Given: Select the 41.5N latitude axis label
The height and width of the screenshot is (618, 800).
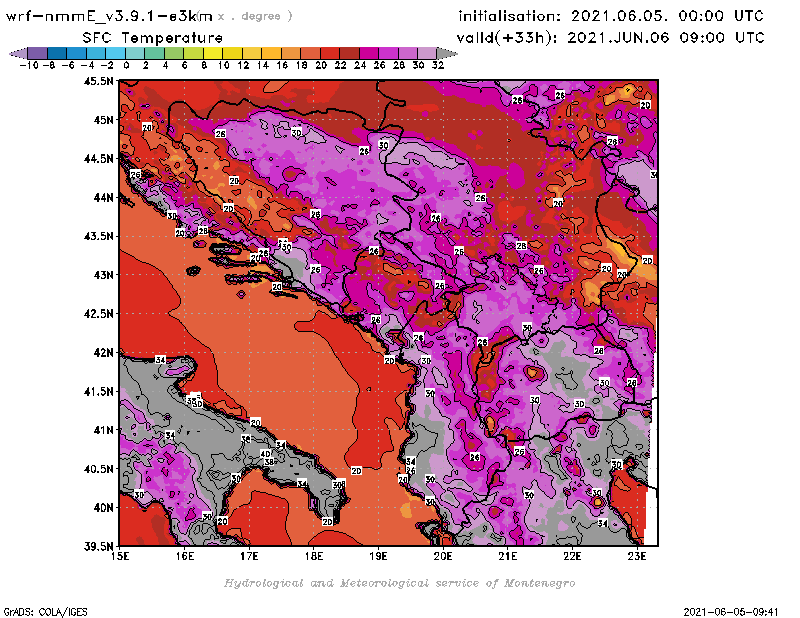Looking at the screenshot, I should click(98, 391).
